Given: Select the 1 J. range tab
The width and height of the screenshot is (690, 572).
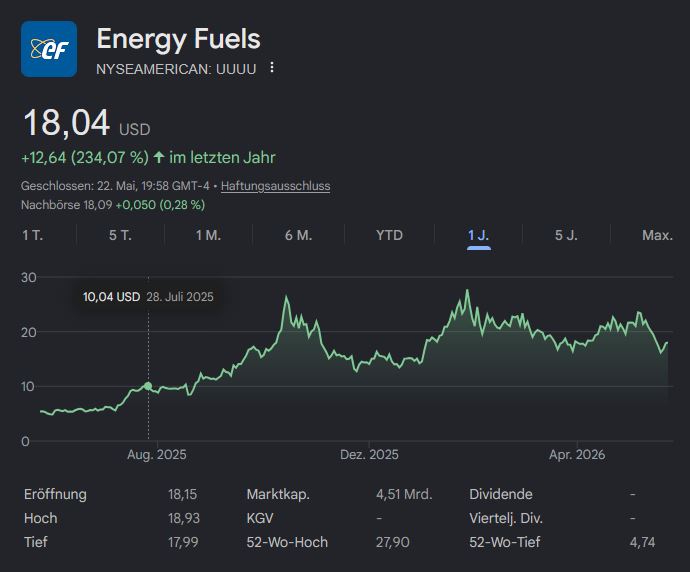Looking at the screenshot, I should pyautogui.click(x=479, y=235).
